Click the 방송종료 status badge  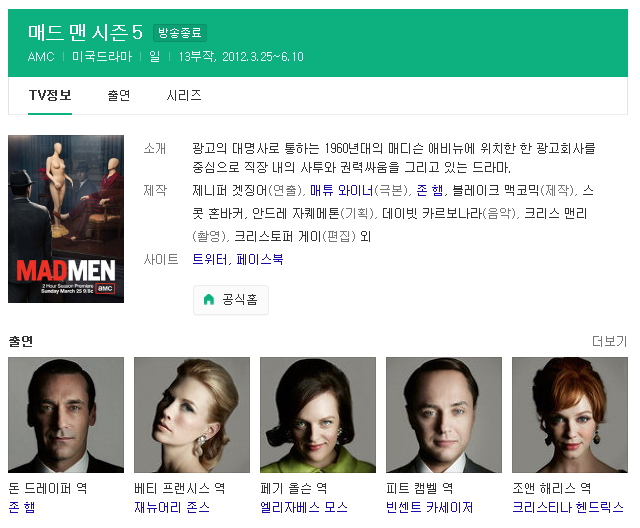(180, 33)
